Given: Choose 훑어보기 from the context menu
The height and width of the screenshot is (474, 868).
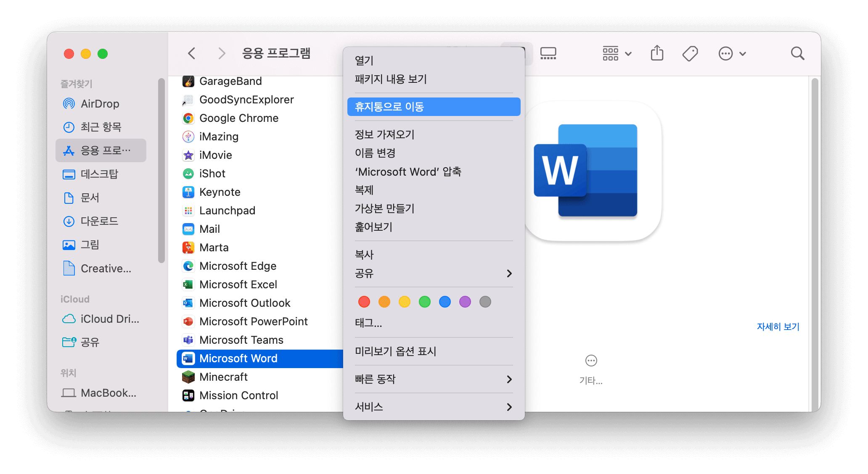Looking at the screenshot, I should tap(434, 227).
